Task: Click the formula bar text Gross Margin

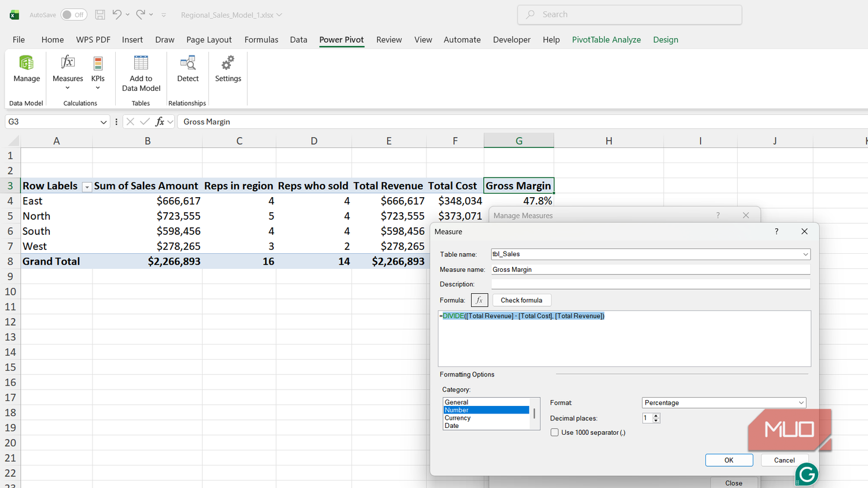Action: pos(207,122)
